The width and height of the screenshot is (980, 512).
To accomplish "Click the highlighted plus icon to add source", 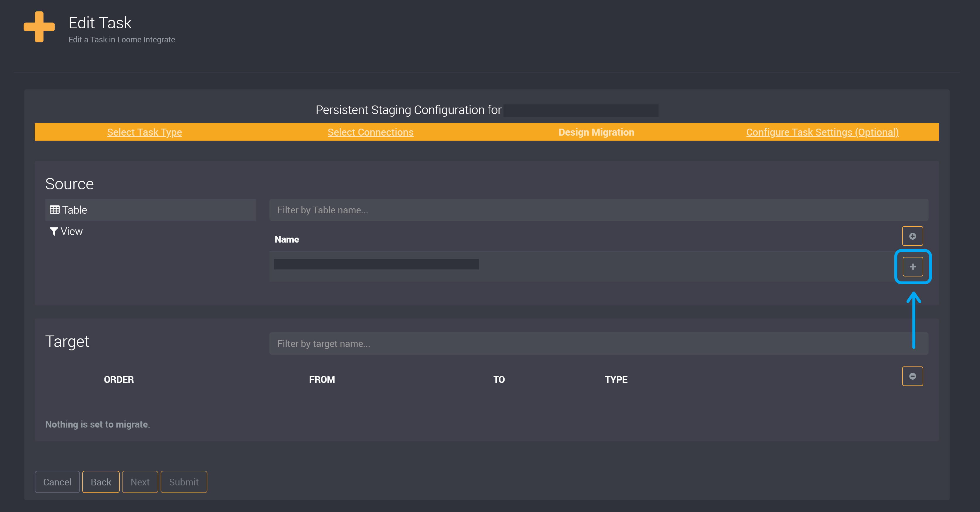I will pyautogui.click(x=913, y=267).
